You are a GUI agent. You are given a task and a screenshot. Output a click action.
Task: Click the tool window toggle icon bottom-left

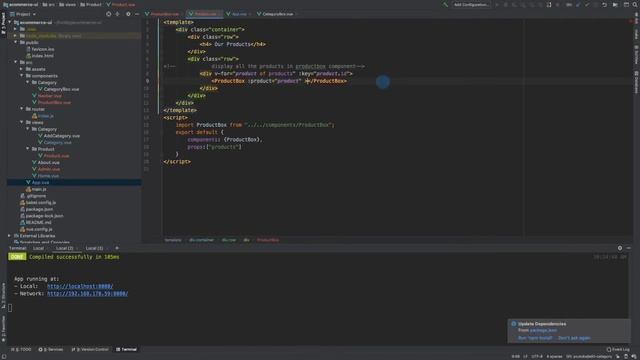tap(3, 356)
